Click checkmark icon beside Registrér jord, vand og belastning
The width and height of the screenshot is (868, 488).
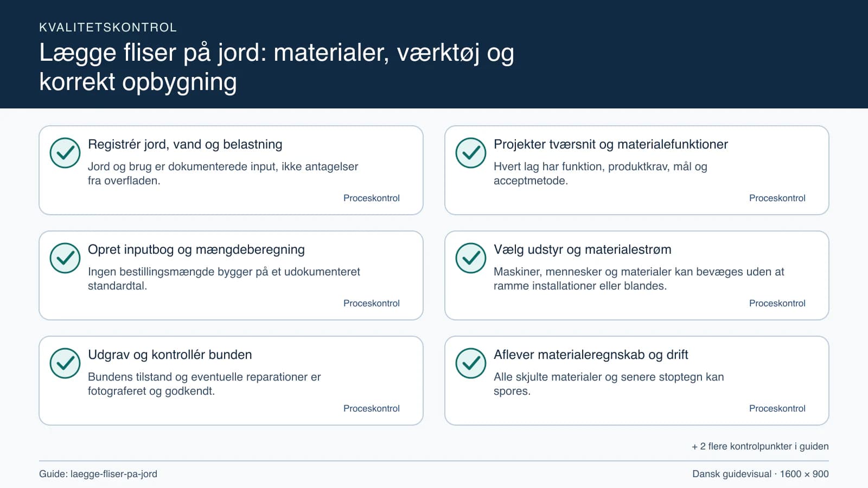(65, 153)
